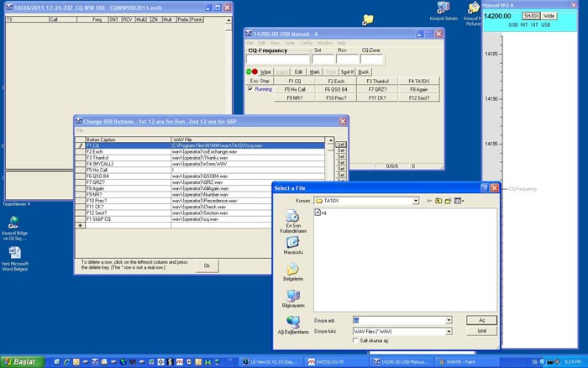Viewport: 588px width, 368px height.
Task: Expand the Konum folder dropdown
Action: pos(415,201)
